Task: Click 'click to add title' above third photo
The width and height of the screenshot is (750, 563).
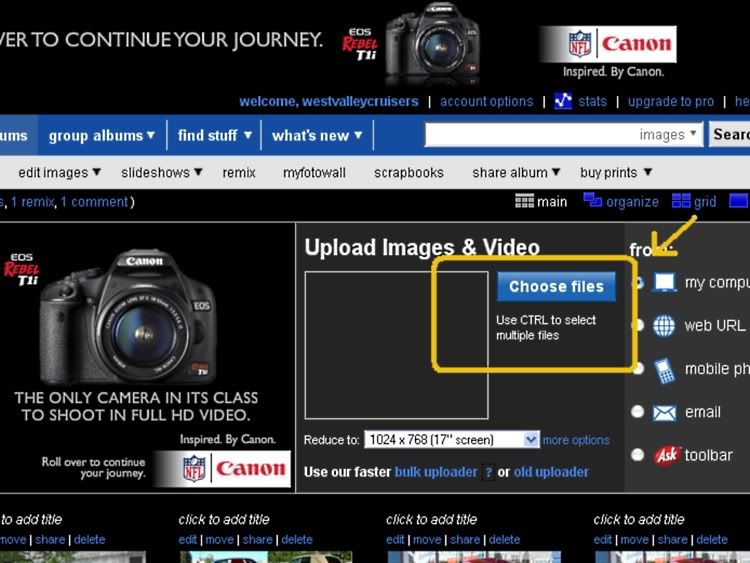Action: [x=431, y=519]
